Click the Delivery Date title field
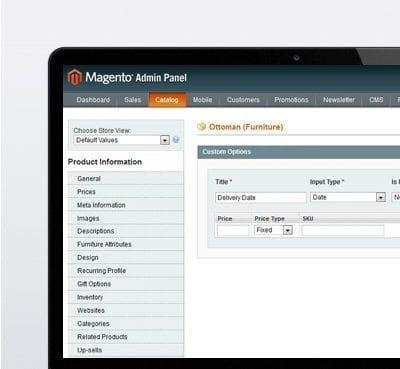 click(x=261, y=198)
